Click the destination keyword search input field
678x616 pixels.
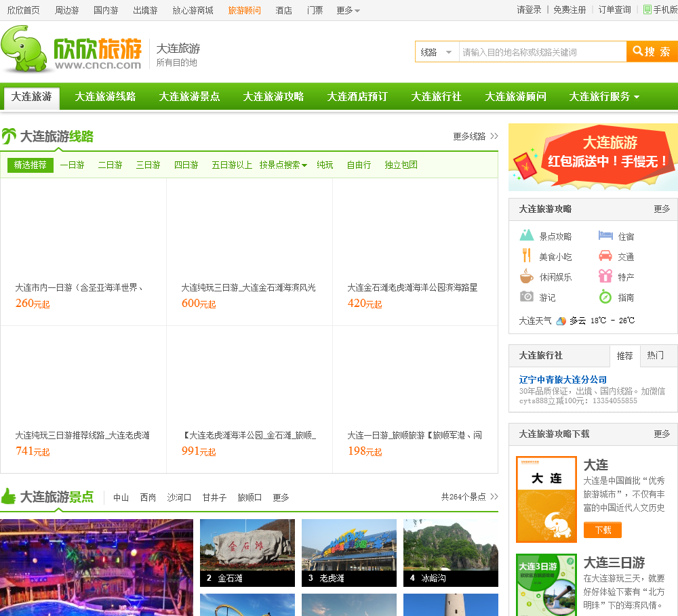point(542,52)
